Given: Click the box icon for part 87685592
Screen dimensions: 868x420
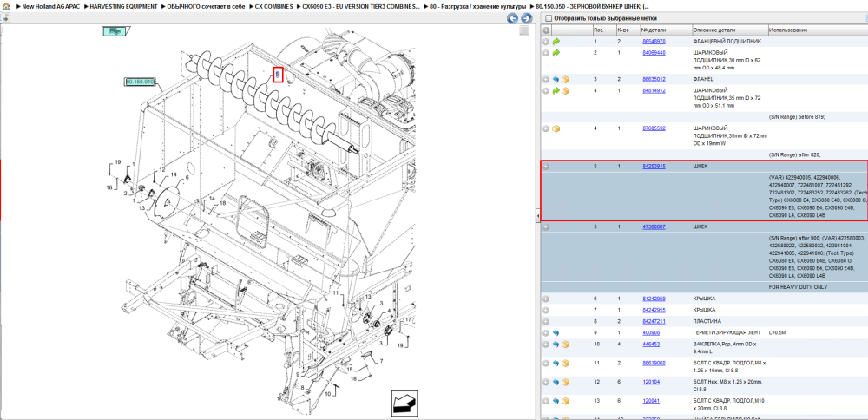Looking at the screenshot, I should point(556,128).
